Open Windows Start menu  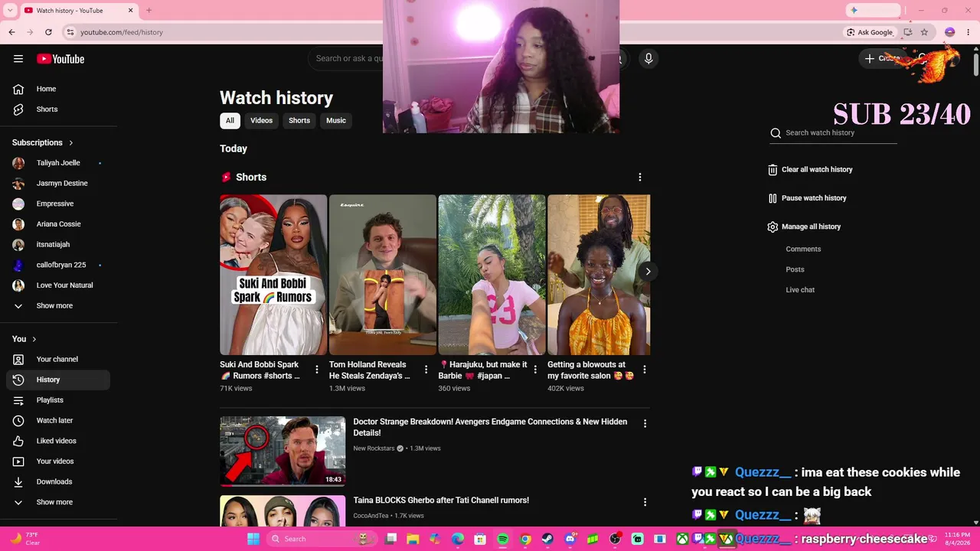click(253, 539)
